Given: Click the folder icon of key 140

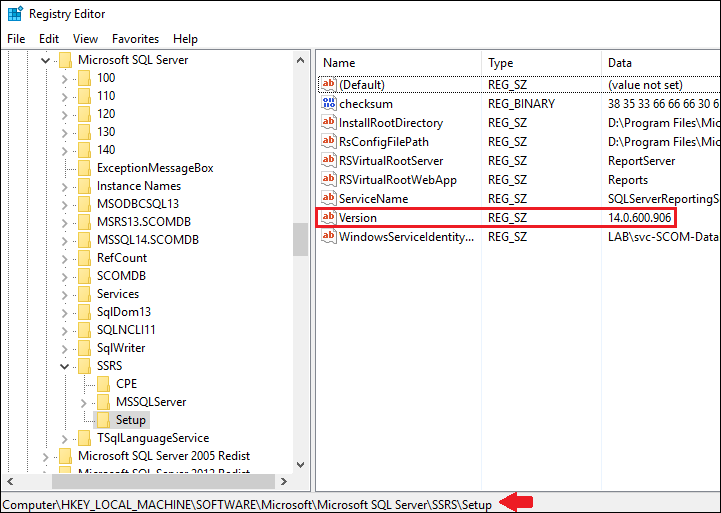Looking at the screenshot, I should click(x=84, y=150).
